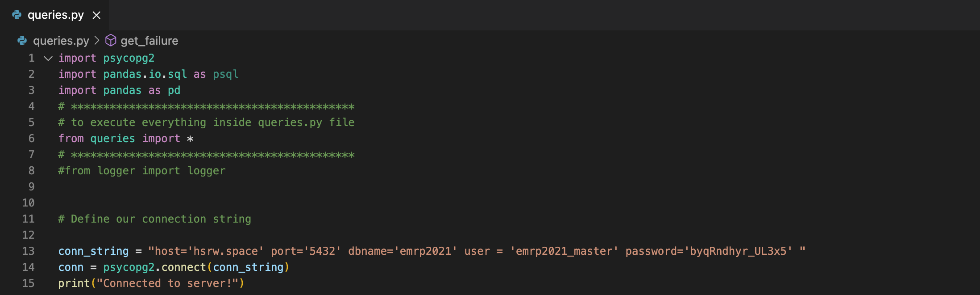The image size is (980, 295).
Task: Click line number 15 in the gutter
Action: pos(28,283)
